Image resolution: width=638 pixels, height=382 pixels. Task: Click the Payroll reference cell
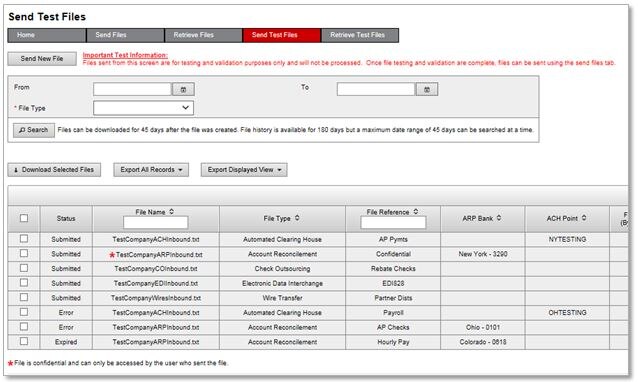coord(393,313)
